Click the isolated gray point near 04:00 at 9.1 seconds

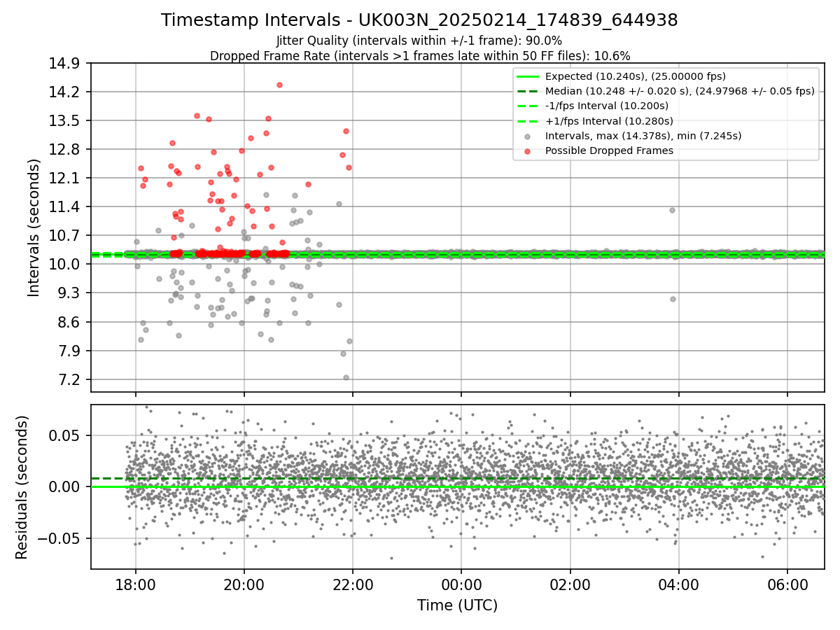[673, 299]
